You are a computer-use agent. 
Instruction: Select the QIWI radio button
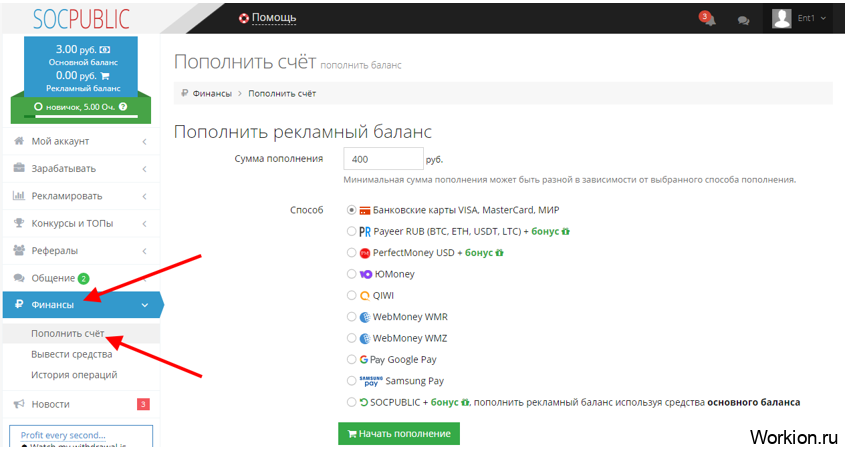point(351,295)
